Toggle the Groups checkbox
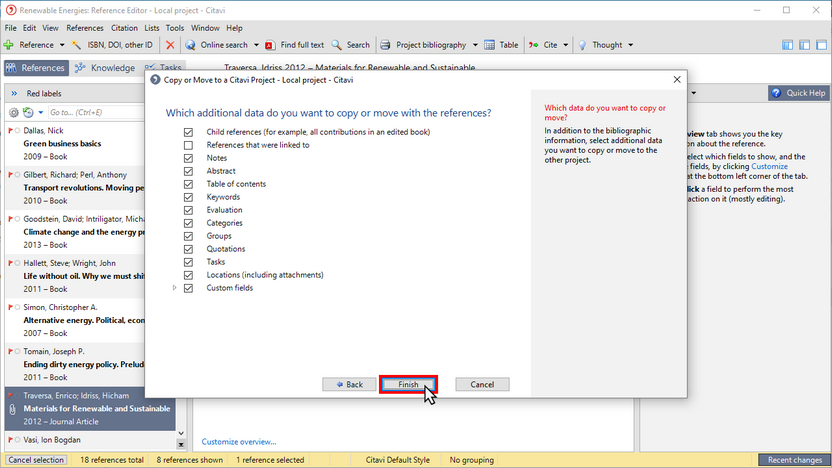Screen dimensions: 832x468 click(x=188, y=236)
